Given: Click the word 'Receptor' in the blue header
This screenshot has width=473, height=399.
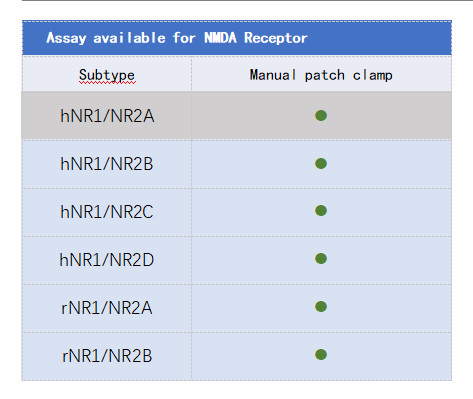Looking at the screenshot, I should coord(276,38).
